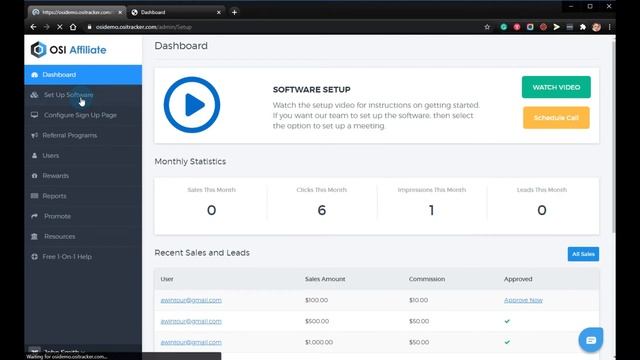Click Approve Now link for $100.00 sale

pyautogui.click(x=523, y=300)
